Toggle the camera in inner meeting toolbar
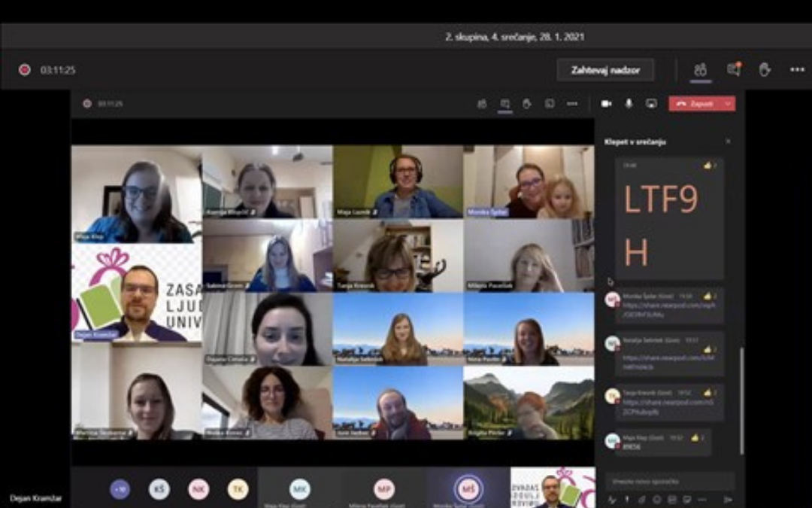The width and height of the screenshot is (812, 508). click(x=606, y=104)
